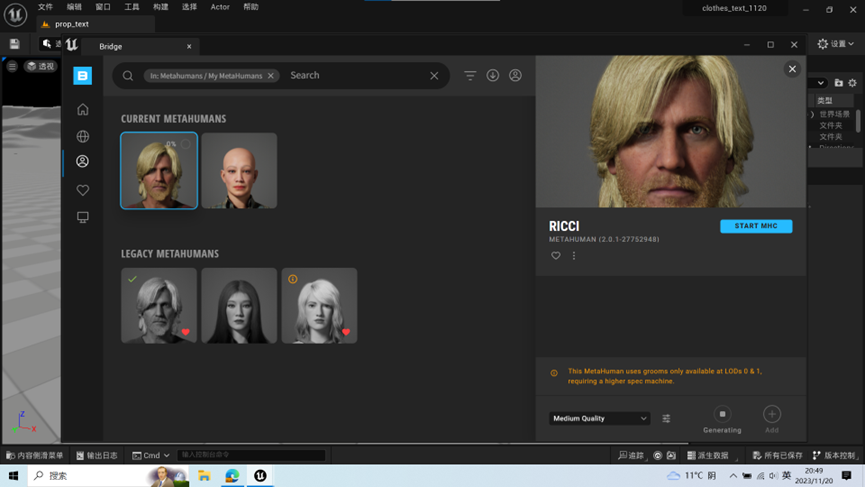The width and height of the screenshot is (865, 487).
Task: Click the Outliner add-folder icon
Action: pyautogui.click(x=839, y=83)
